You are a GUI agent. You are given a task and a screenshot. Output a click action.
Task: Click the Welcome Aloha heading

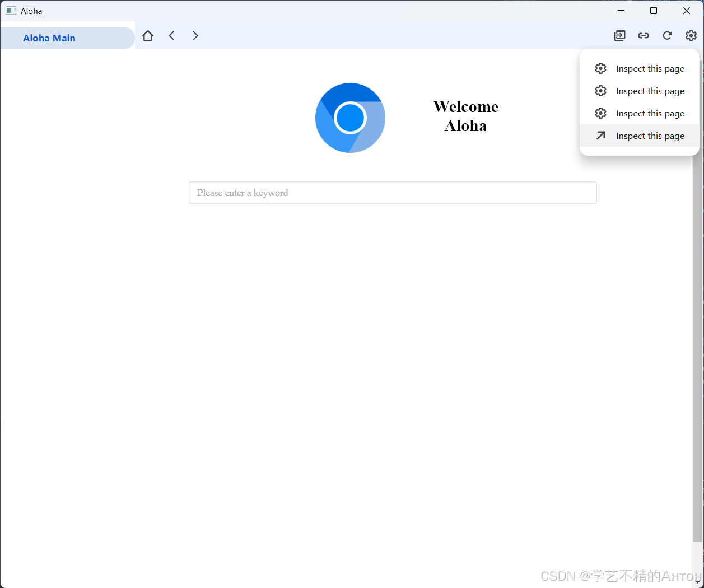465,116
